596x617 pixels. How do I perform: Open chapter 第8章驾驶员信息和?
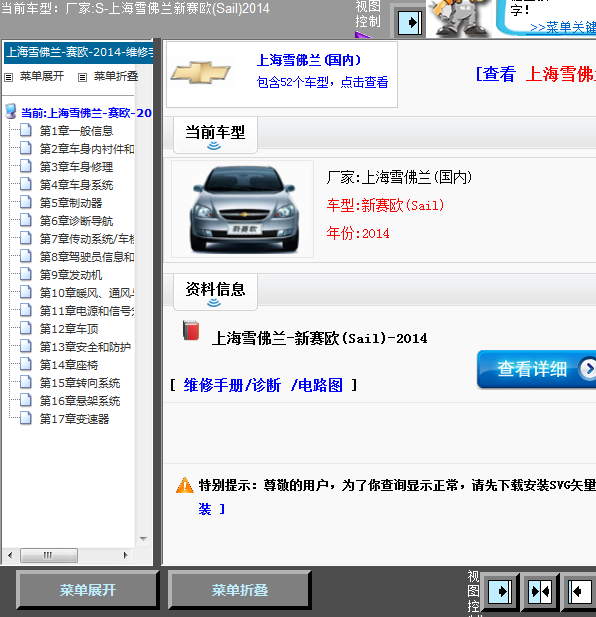[87, 257]
